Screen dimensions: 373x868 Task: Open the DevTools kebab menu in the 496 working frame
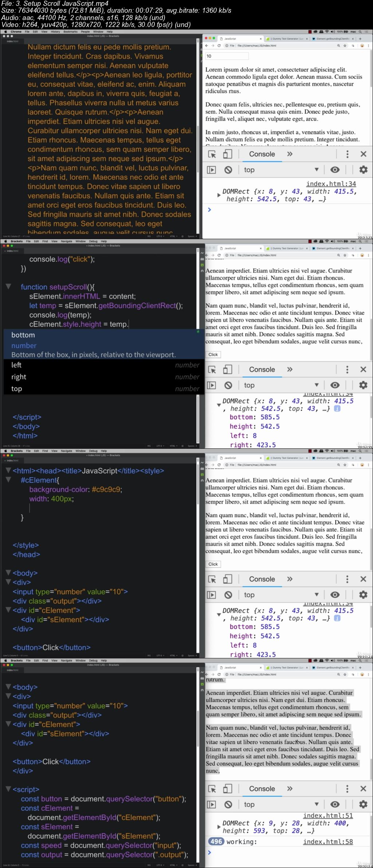347,789
